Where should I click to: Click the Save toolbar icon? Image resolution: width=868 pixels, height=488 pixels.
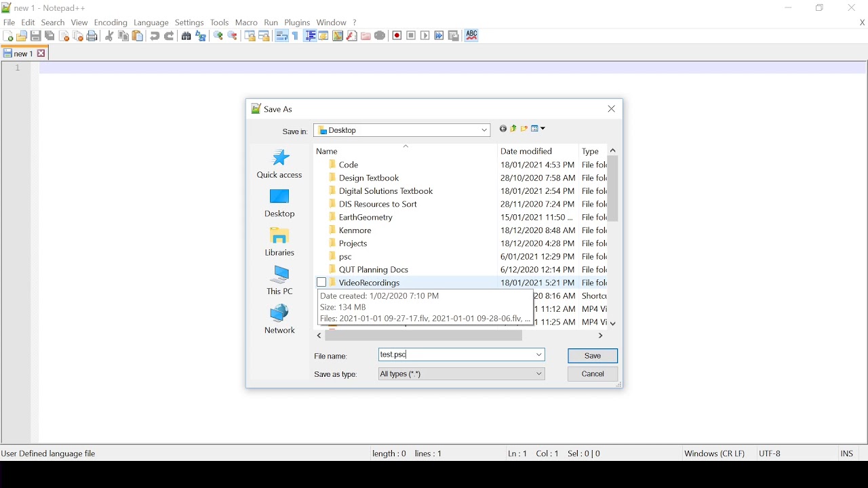(36, 36)
